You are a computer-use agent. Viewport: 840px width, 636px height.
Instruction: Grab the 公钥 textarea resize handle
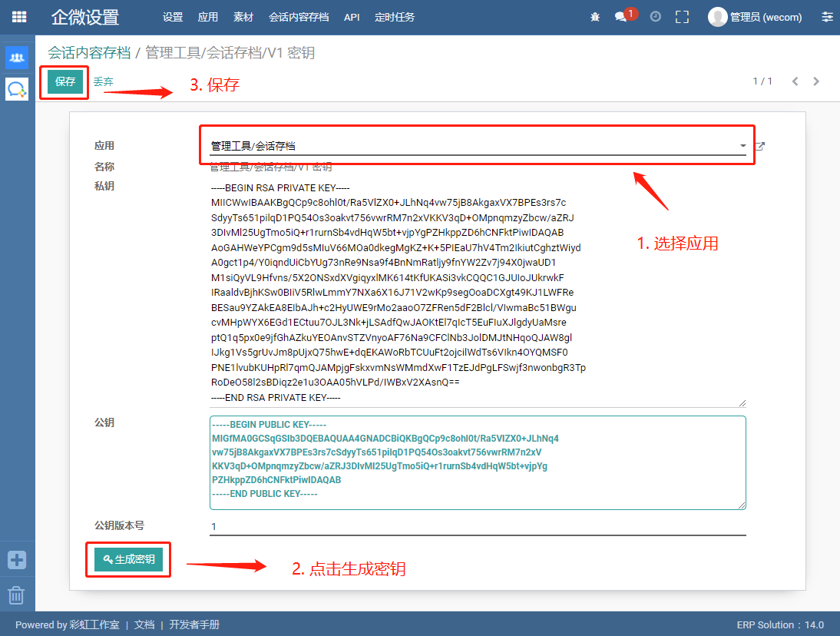coord(742,505)
